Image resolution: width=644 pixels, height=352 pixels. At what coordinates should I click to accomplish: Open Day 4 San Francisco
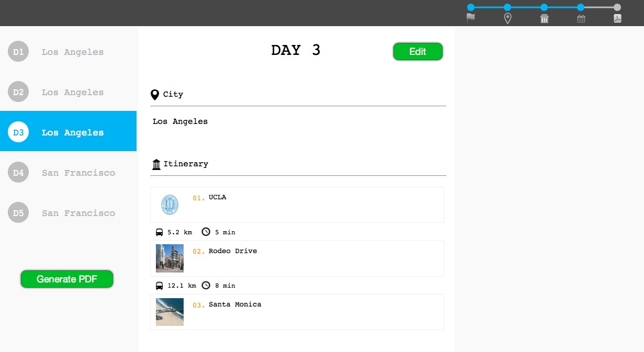68,173
